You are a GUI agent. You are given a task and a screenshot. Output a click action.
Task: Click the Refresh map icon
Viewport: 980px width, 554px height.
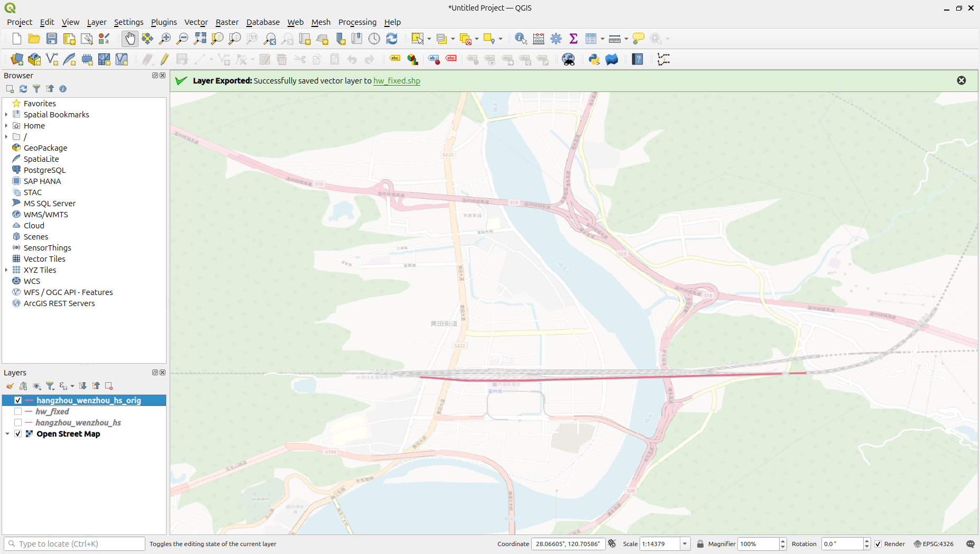392,39
